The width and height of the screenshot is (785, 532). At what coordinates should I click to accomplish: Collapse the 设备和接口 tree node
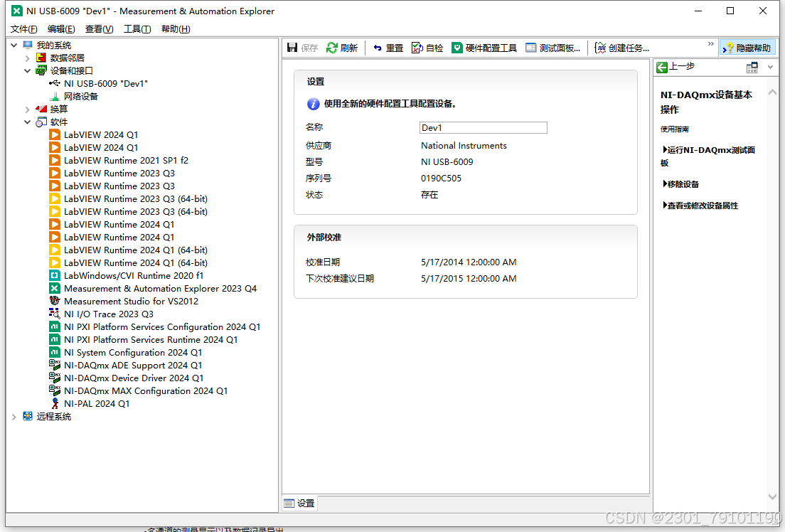click(26, 70)
